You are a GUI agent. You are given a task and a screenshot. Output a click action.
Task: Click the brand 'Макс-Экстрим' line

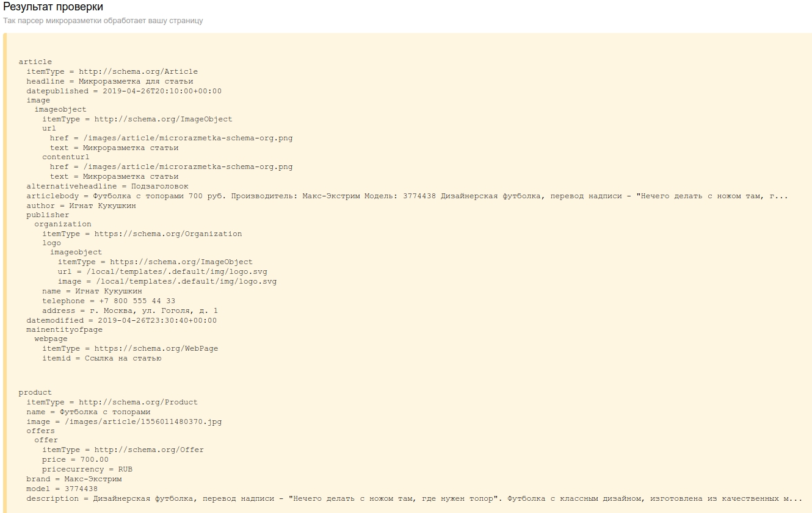point(74,479)
